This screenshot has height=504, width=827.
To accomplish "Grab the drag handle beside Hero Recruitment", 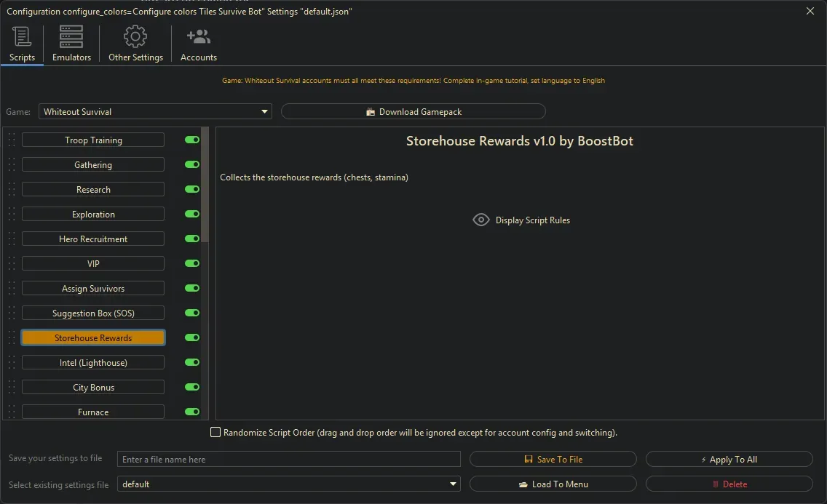I will tap(12, 239).
